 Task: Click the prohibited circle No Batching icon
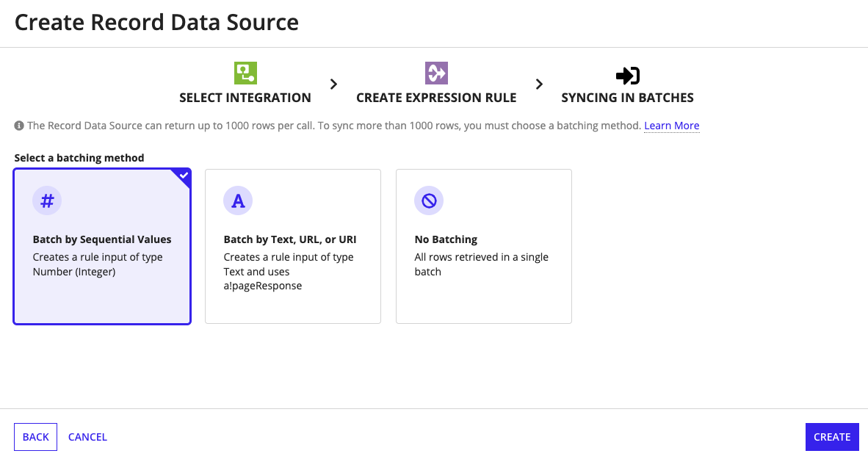tap(429, 200)
